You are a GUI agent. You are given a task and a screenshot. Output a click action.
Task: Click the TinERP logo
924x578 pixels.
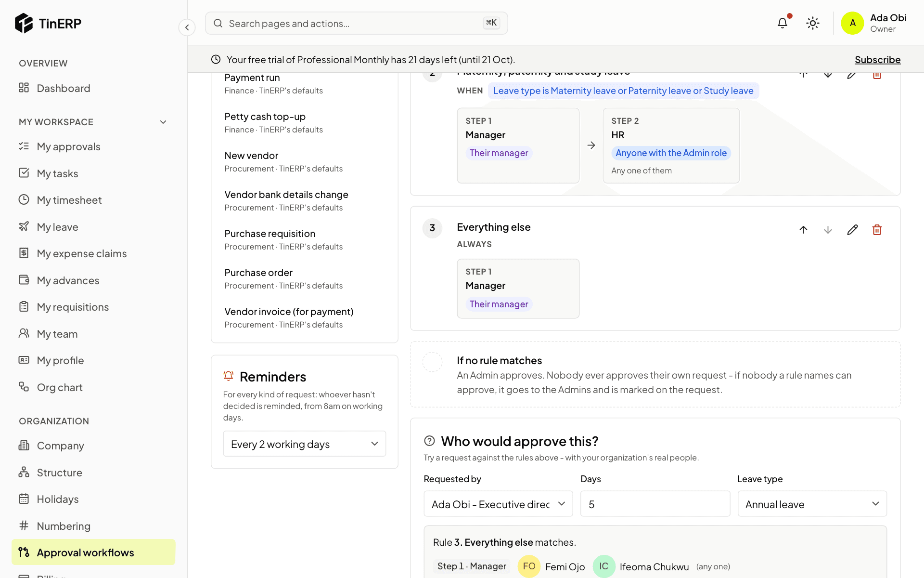(48, 23)
